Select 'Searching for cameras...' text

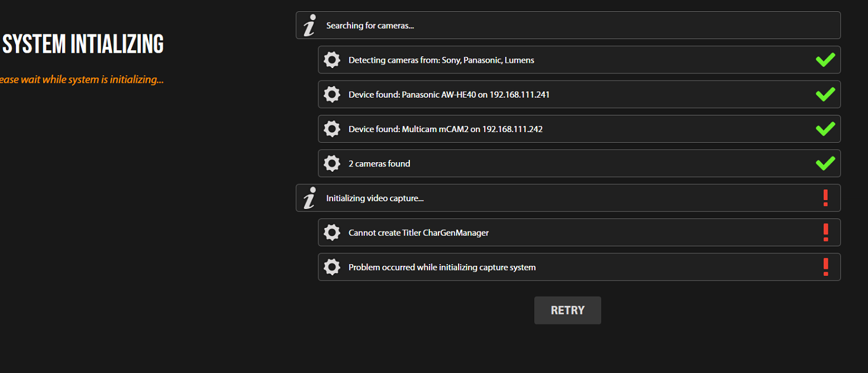pos(370,25)
